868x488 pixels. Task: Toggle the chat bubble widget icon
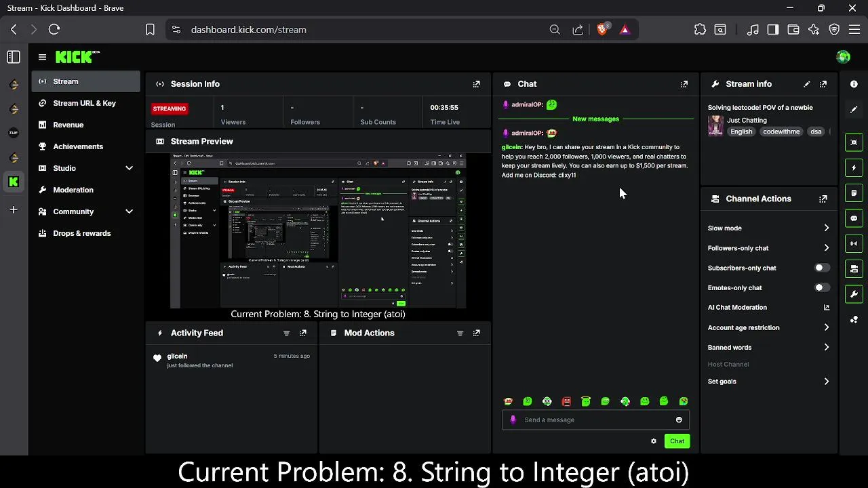click(854, 218)
